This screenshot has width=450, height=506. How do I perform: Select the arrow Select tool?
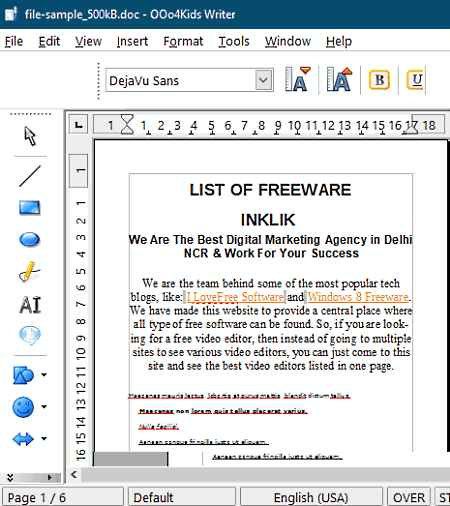point(30,136)
